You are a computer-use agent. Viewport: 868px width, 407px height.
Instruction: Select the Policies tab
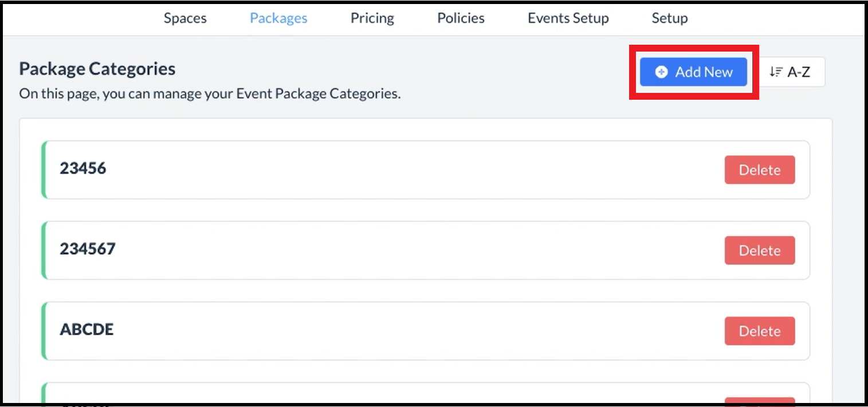click(x=461, y=18)
